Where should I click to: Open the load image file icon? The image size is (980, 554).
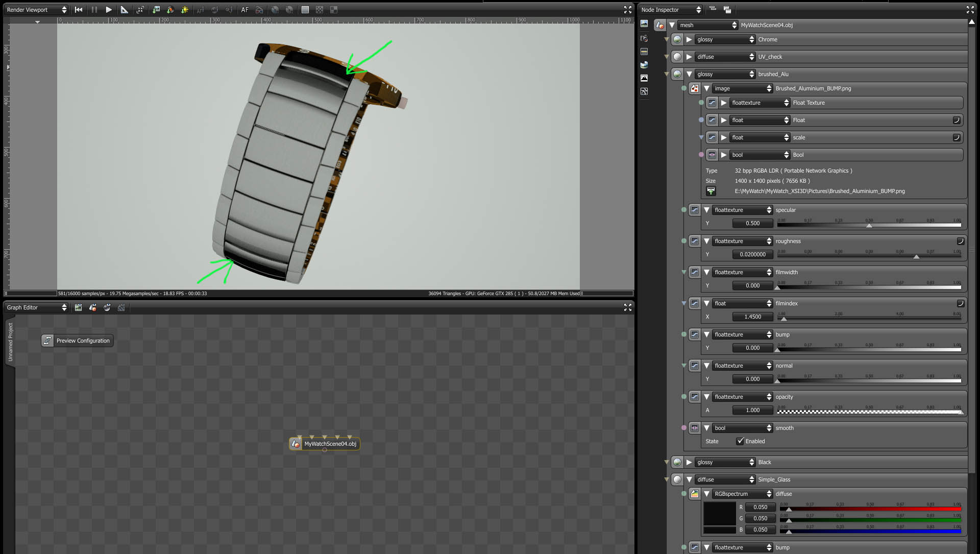click(x=710, y=191)
